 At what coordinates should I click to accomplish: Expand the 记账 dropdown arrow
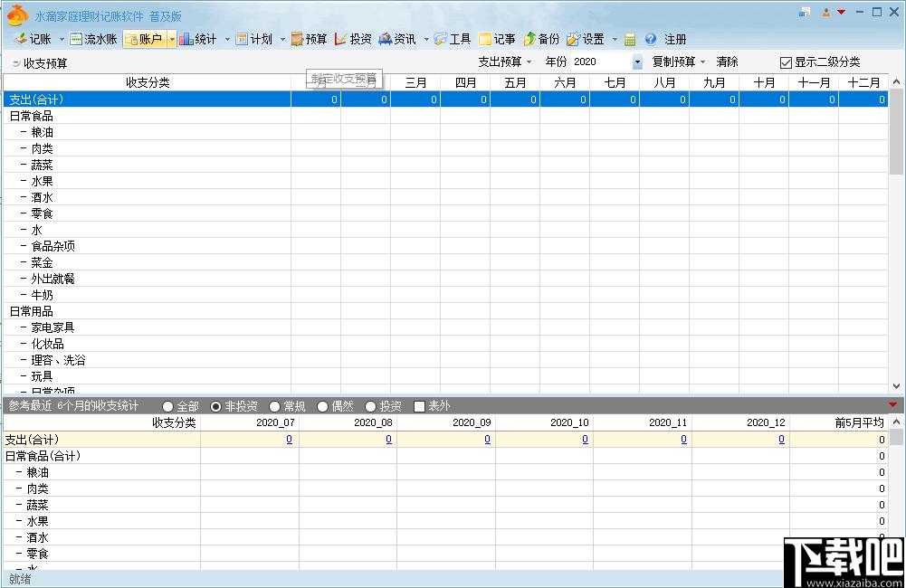click(x=62, y=39)
